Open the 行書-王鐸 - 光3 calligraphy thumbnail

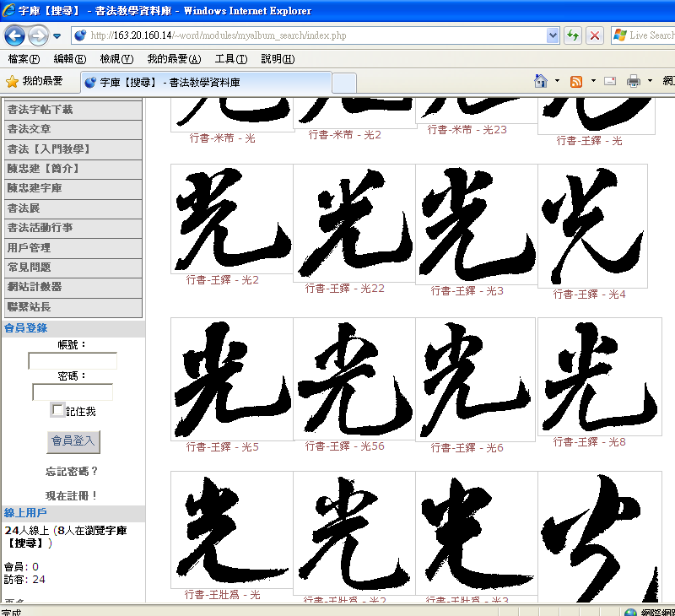coord(477,224)
